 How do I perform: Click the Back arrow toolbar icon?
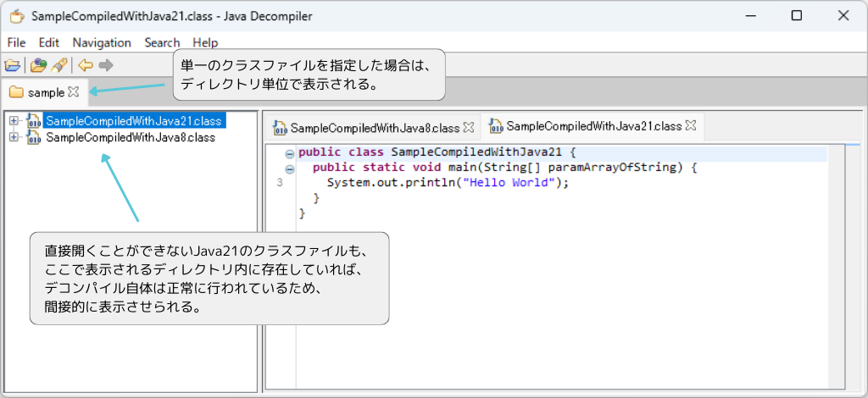[x=86, y=65]
